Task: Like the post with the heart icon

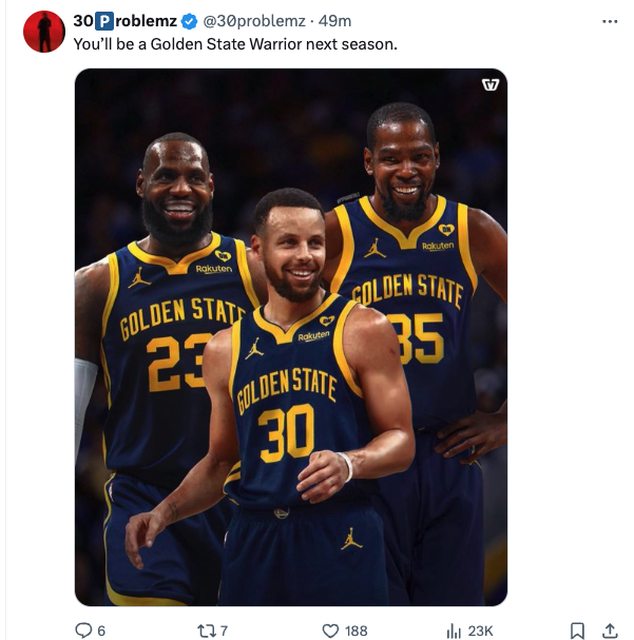Action: coord(330,630)
